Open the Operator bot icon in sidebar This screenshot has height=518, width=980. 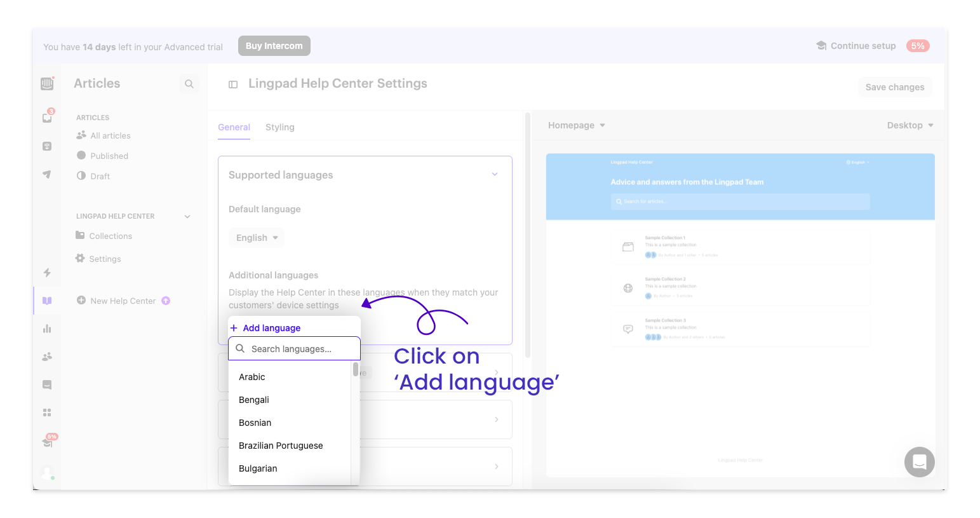pos(47,146)
